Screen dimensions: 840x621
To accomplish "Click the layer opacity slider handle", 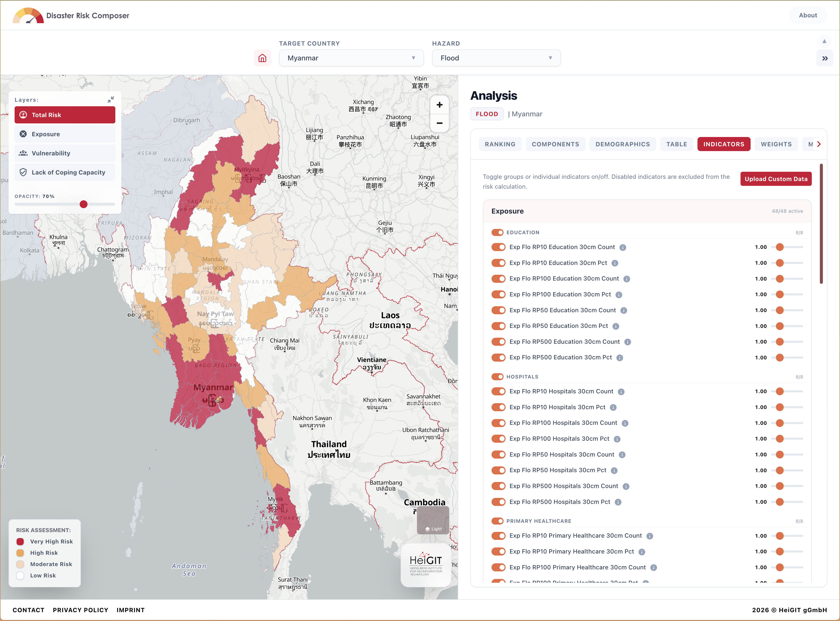I will [83, 204].
